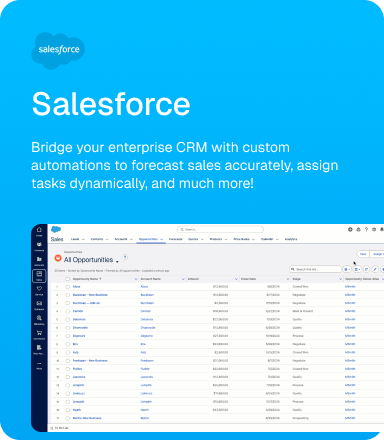Click the small Salesforce cloud app logo
The height and width of the screenshot is (440, 384).
[x=56, y=229]
